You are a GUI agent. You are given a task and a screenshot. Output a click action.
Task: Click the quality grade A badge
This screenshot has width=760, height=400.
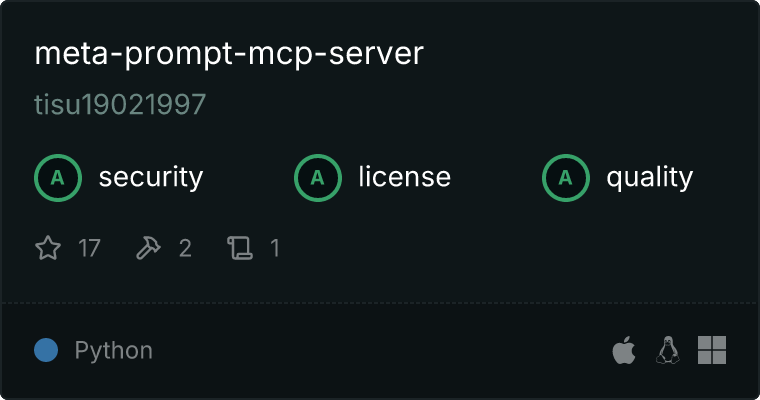pos(566,177)
